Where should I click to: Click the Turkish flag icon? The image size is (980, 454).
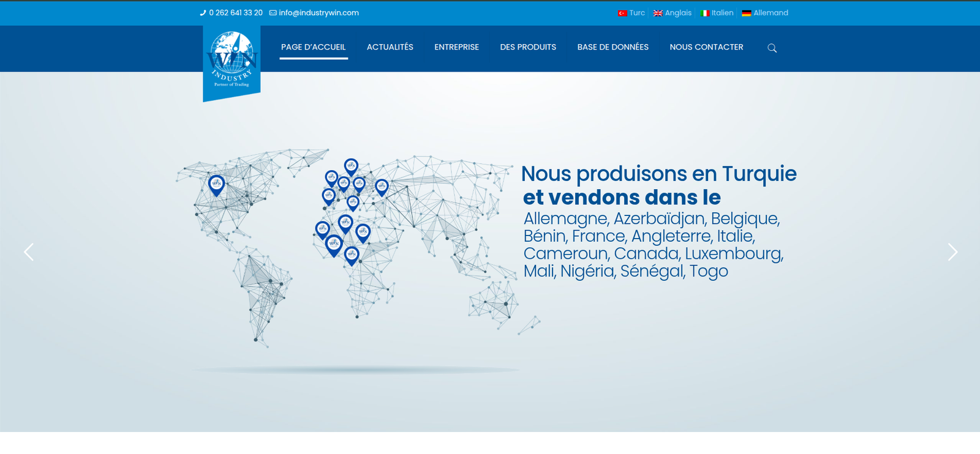point(622,13)
